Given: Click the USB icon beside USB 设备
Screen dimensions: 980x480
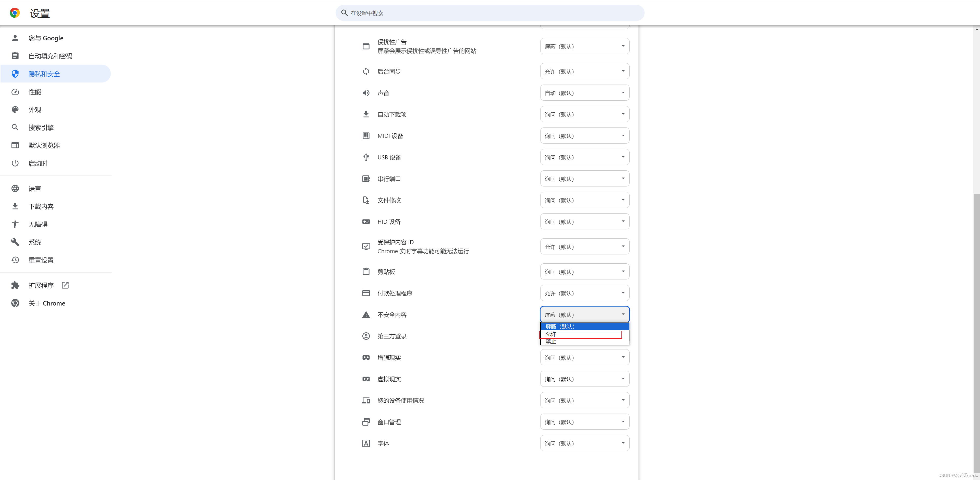Looking at the screenshot, I should pyautogui.click(x=366, y=157).
